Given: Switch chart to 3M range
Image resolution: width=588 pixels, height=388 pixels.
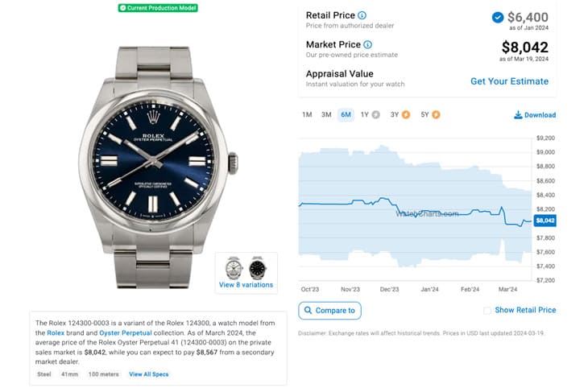Looking at the screenshot, I should [x=326, y=115].
